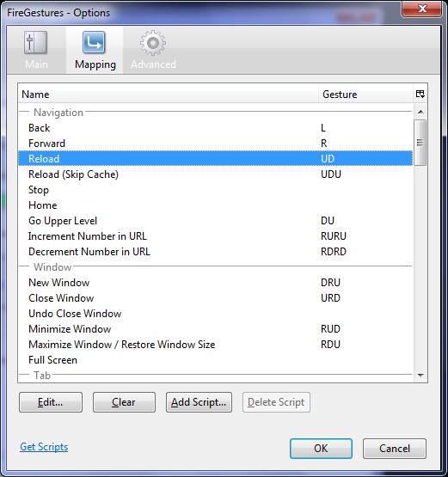
Task: Open the Main settings icon
Action: click(36, 42)
